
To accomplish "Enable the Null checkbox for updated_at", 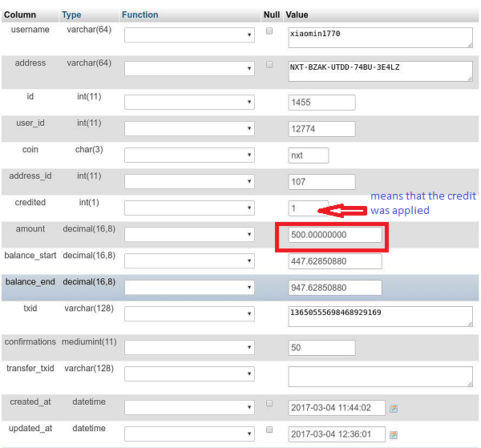I will pyautogui.click(x=270, y=430).
